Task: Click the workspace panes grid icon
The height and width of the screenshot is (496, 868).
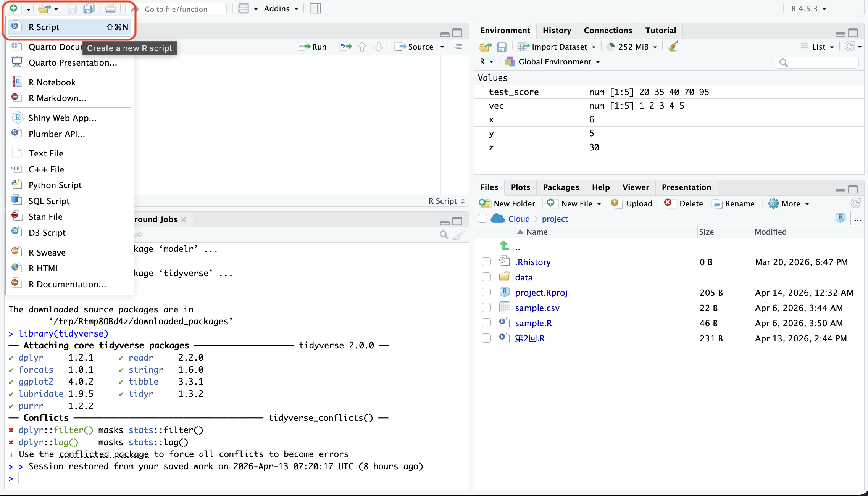Action: click(244, 8)
